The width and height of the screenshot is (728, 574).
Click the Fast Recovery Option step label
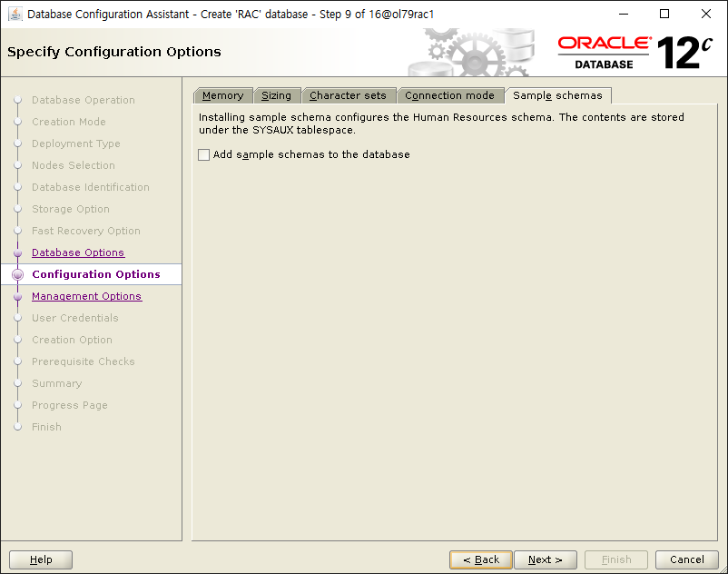coord(86,231)
